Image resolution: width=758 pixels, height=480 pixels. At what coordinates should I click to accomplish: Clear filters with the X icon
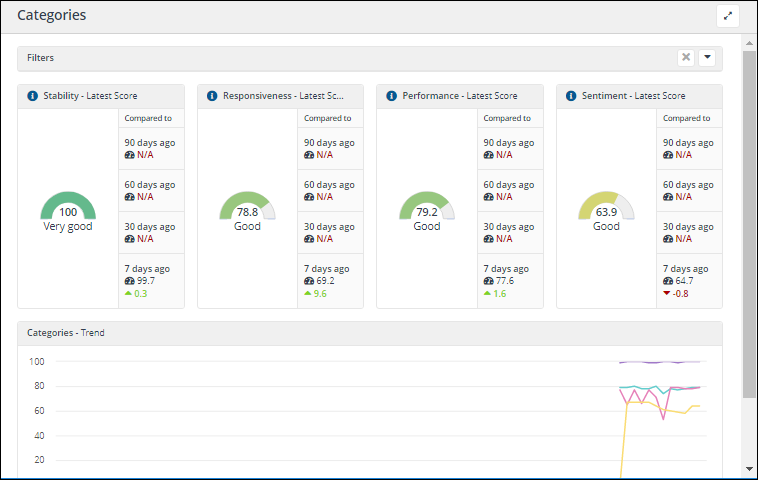[686, 58]
